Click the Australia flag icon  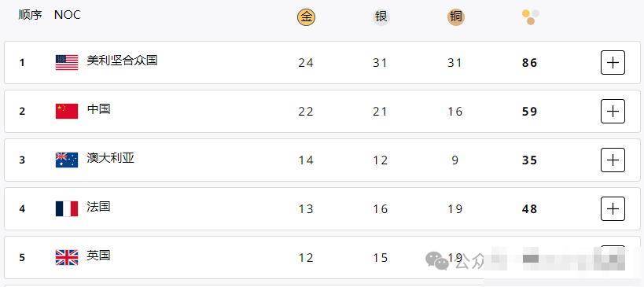(x=67, y=160)
